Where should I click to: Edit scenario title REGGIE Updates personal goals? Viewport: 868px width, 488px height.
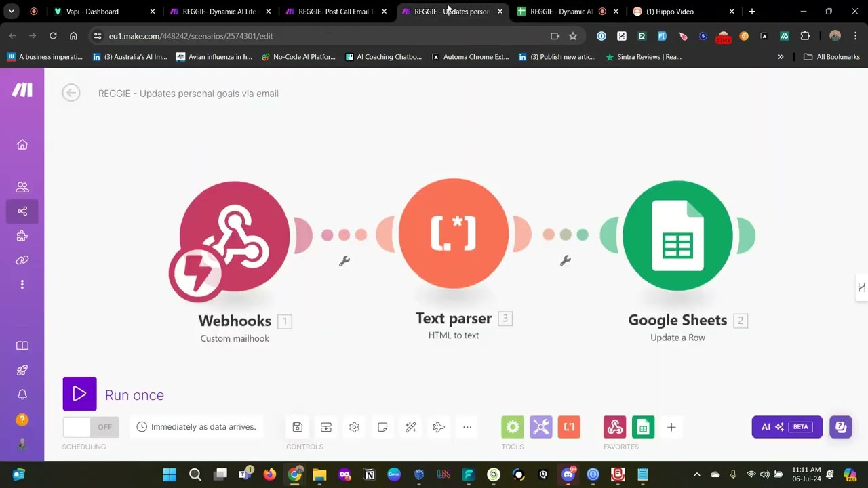tap(189, 94)
